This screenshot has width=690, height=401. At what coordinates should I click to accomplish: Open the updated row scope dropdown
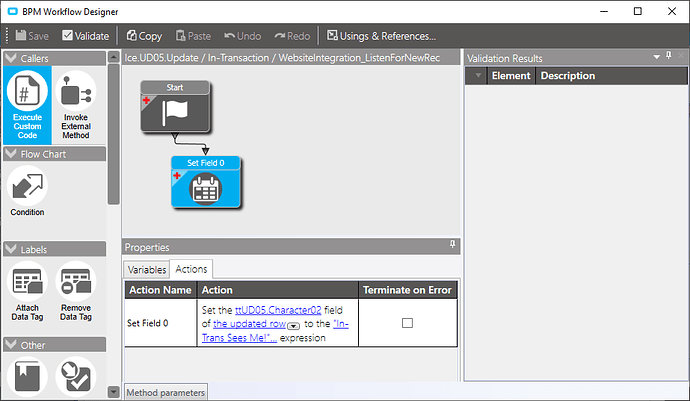(x=294, y=326)
